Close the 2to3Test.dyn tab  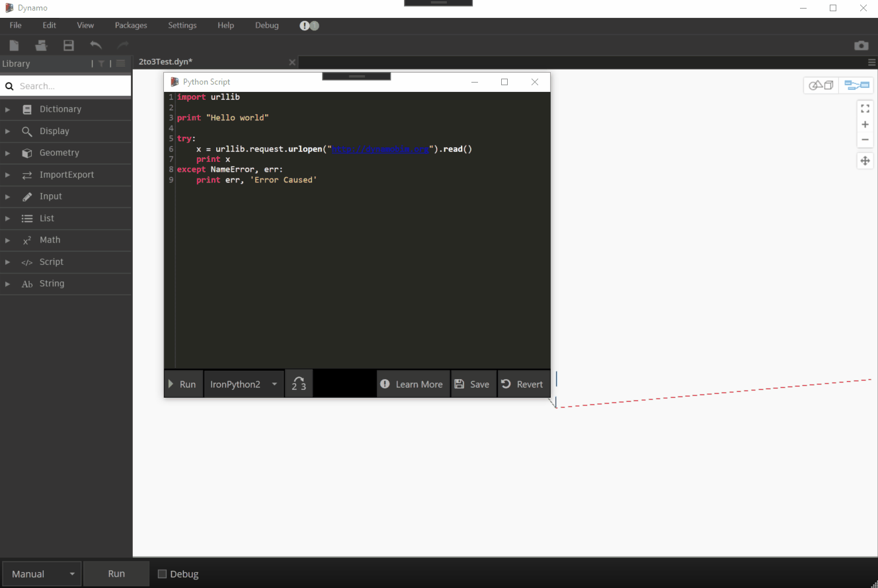click(x=292, y=62)
